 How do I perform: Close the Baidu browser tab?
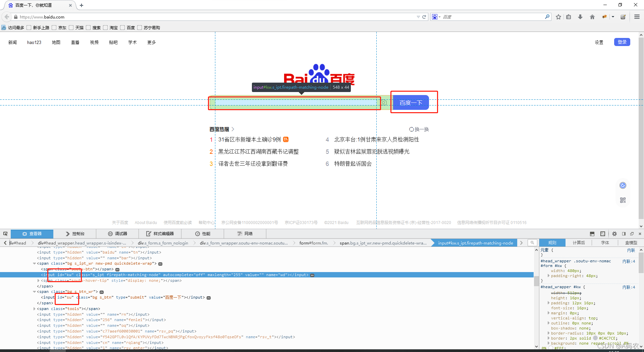click(70, 5)
